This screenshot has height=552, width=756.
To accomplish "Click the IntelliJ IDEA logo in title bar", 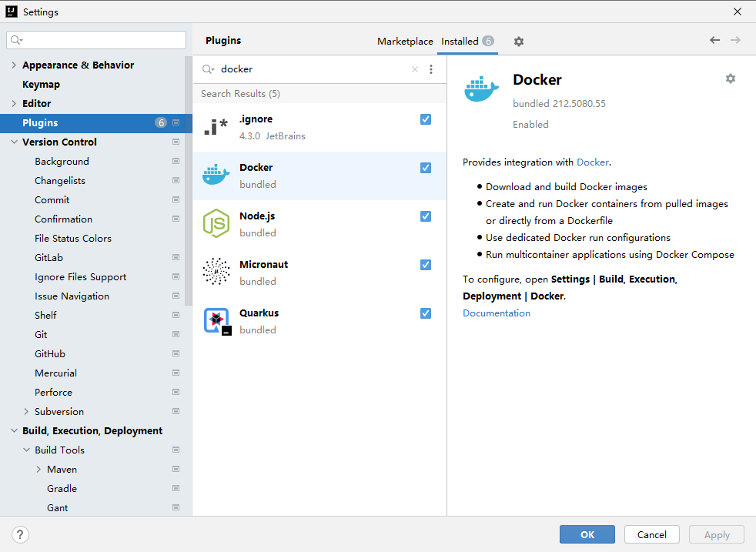I will (11, 12).
